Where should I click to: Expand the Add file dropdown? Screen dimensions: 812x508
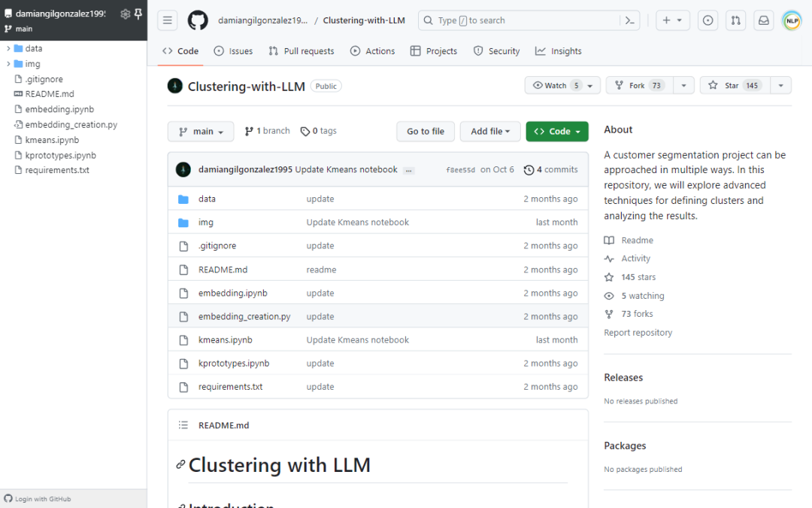[x=490, y=131]
